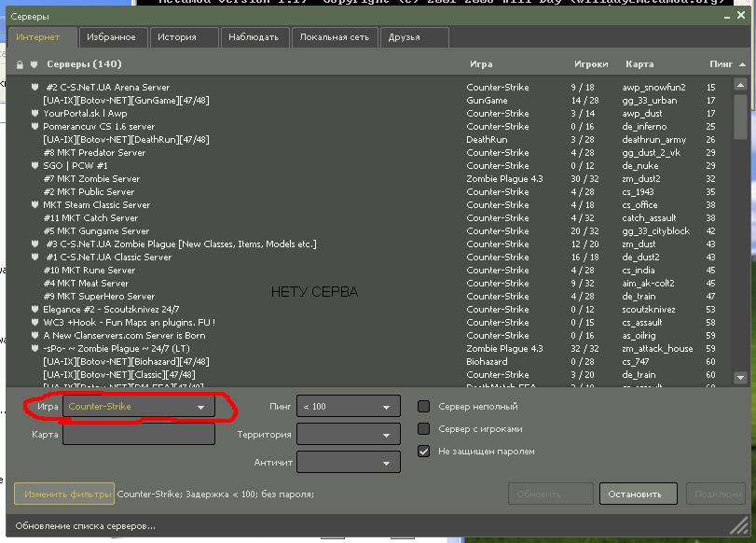Viewport: 756px width, 543px height.
Task: Switch to the Избранное tab
Action: pyautogui.click(x=114, y=37)
